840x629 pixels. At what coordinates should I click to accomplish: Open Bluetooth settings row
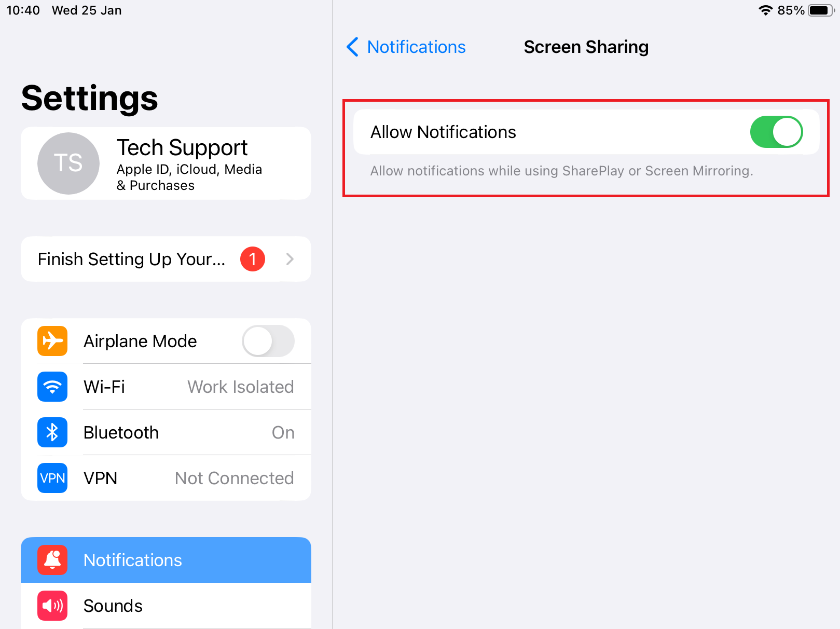166,432
